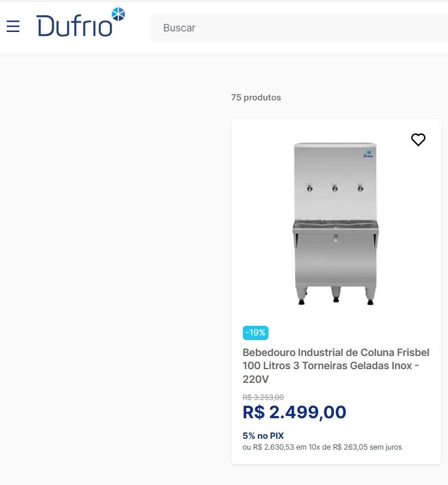
Task: Click the cooler's lower cabinet in the photo
Action: pos(335,265)
